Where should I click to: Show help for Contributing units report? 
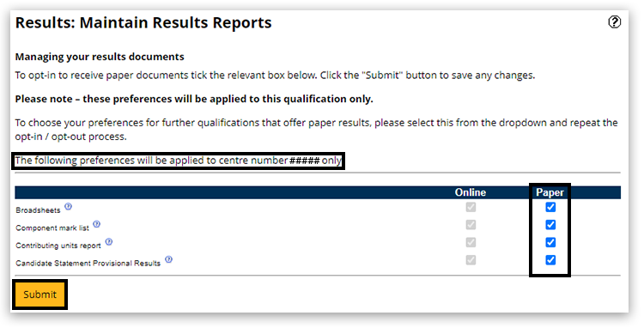(x=109, y=242)
